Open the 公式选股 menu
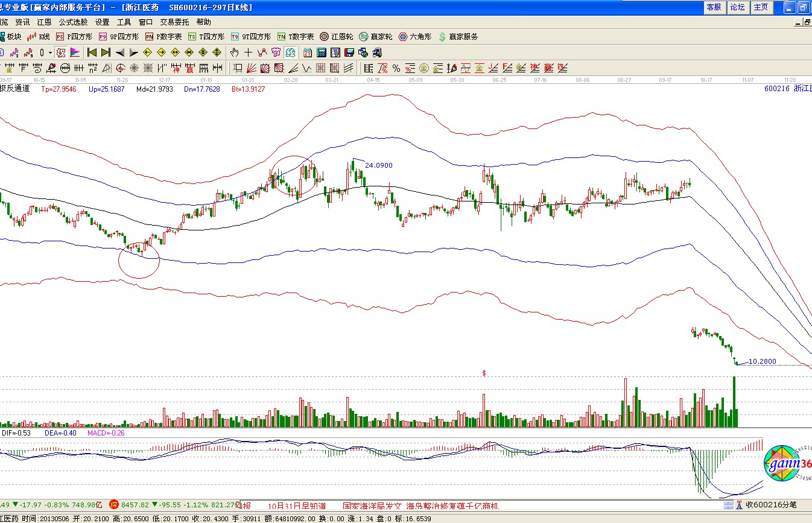The height and width of the screenshot is (523, 812). [73, 22]
